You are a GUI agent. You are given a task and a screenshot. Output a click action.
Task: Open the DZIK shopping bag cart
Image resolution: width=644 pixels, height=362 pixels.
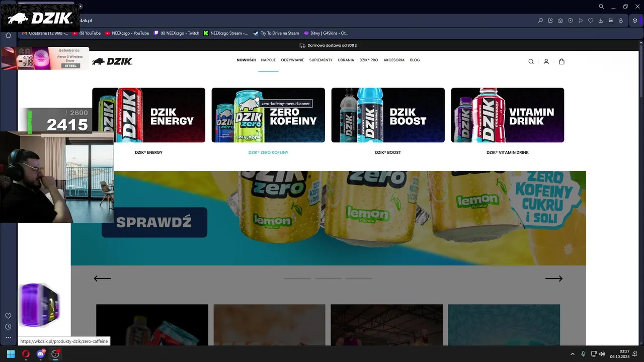pyautogui.click(x=561, y=61)
